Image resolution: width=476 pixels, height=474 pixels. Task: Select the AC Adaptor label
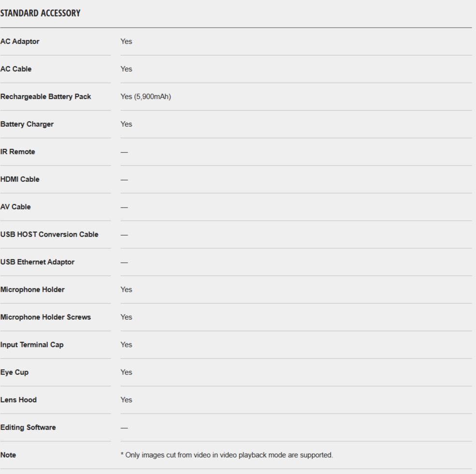20,41
